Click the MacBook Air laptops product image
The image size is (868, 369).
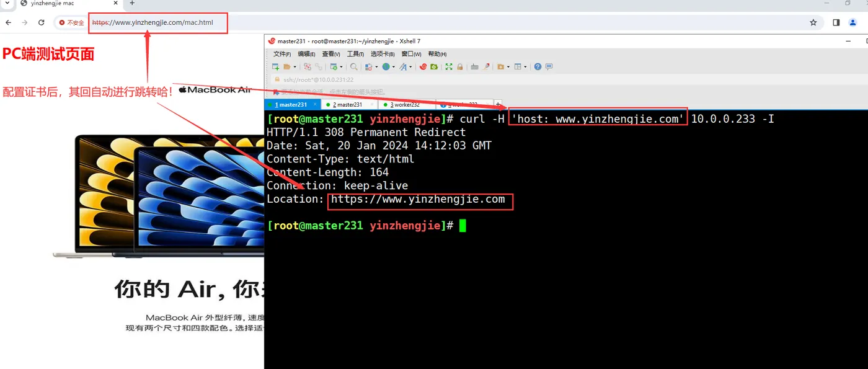click(159, 195)
